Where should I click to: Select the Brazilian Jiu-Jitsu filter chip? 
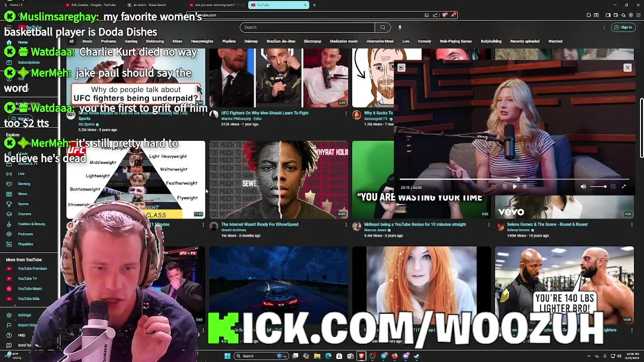(x=281, y=41)
